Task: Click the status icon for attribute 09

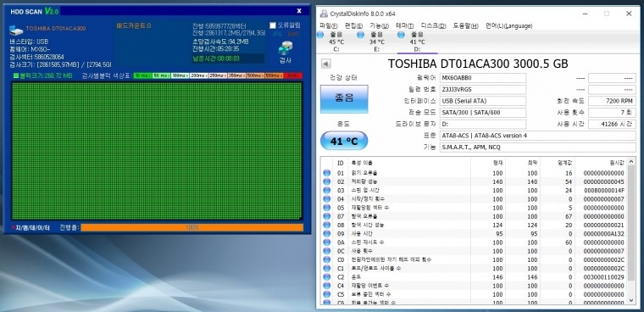Action: click(x=327, y=233)
